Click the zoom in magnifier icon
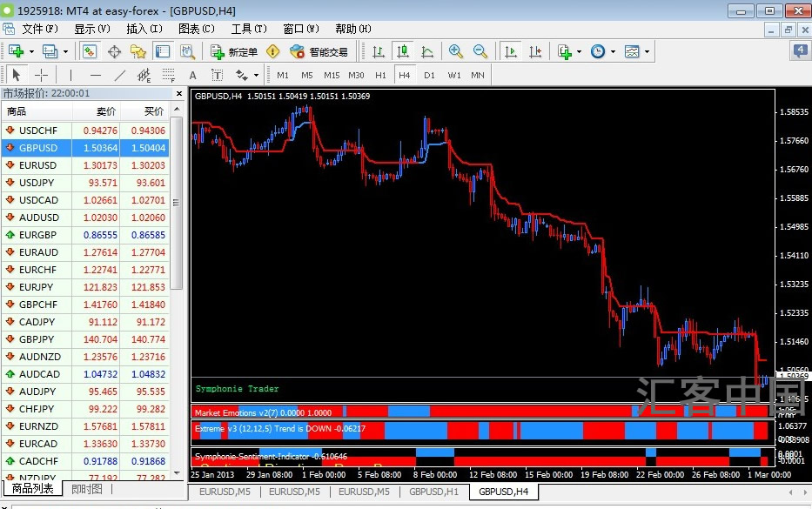This screenshot has height=509, width=812. tap(456, 51)
